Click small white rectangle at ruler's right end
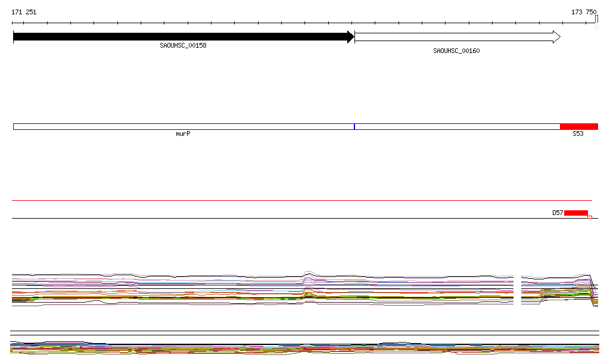Image resolution: width=610 pixels, height=364 pixels. tap(596, 23)
